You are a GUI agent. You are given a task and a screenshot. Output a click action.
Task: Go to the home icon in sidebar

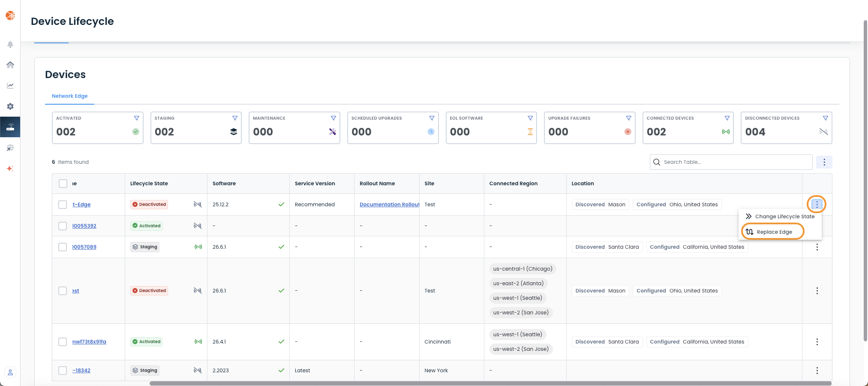(x=10, y=65)
